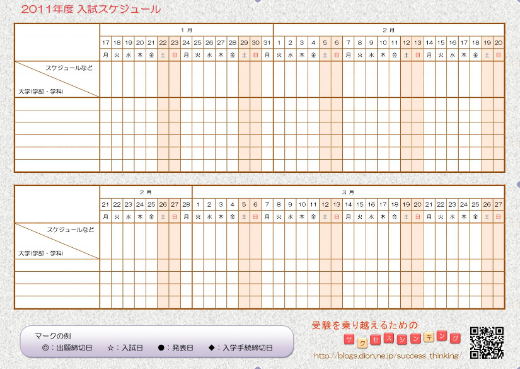This screenshot has height=369, width=520.
Task: Select date 1 under the 3月 header
Action: 198,204
